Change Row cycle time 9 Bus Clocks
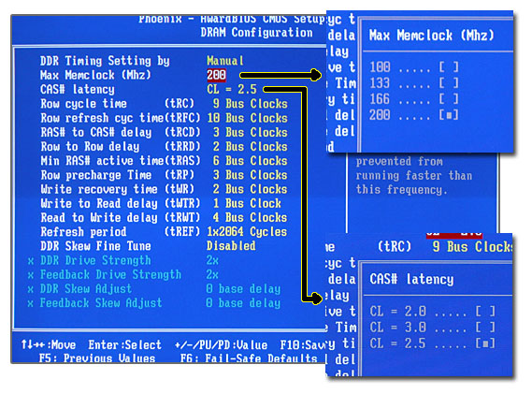The width and height of the screenshot is (532, 394). pos(250,104)
